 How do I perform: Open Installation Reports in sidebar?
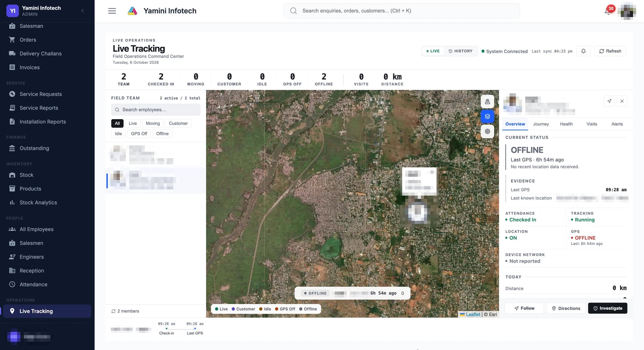click(x=47, y=122)
